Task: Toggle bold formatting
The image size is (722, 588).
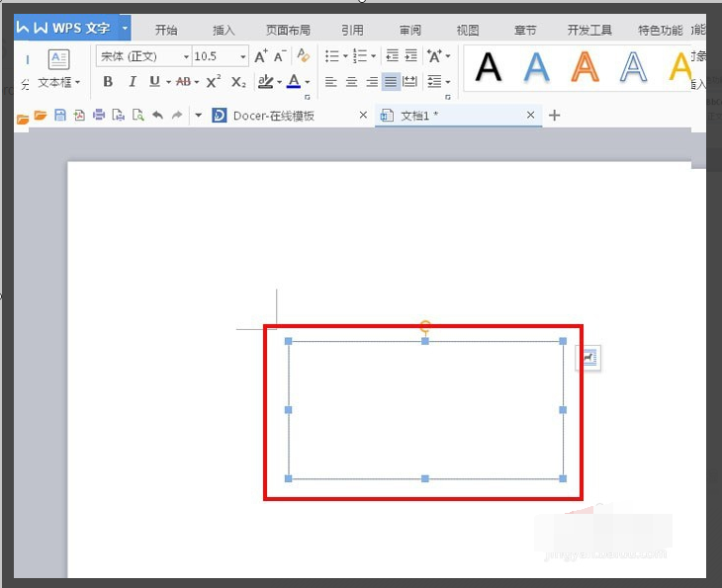Action: (x=108, y=82)
